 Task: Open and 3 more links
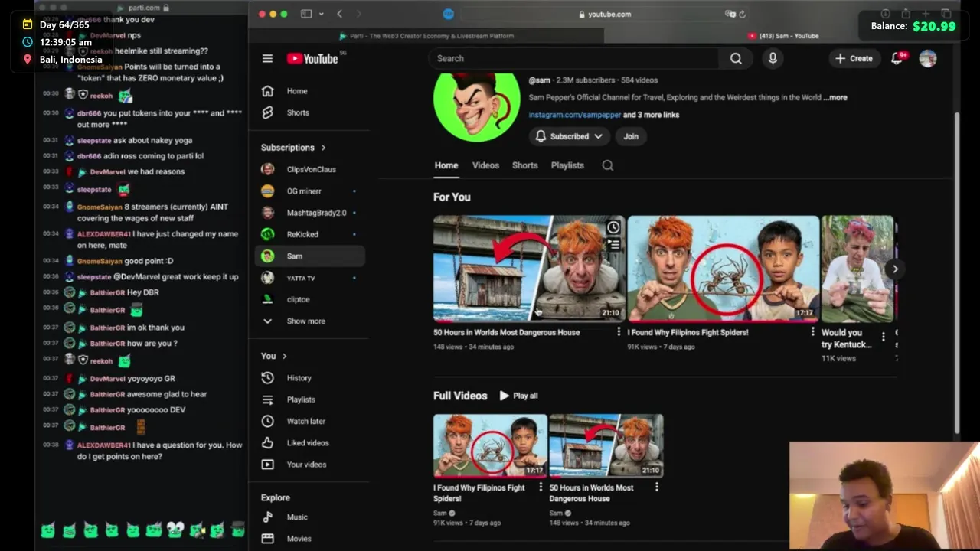point(651,115)
